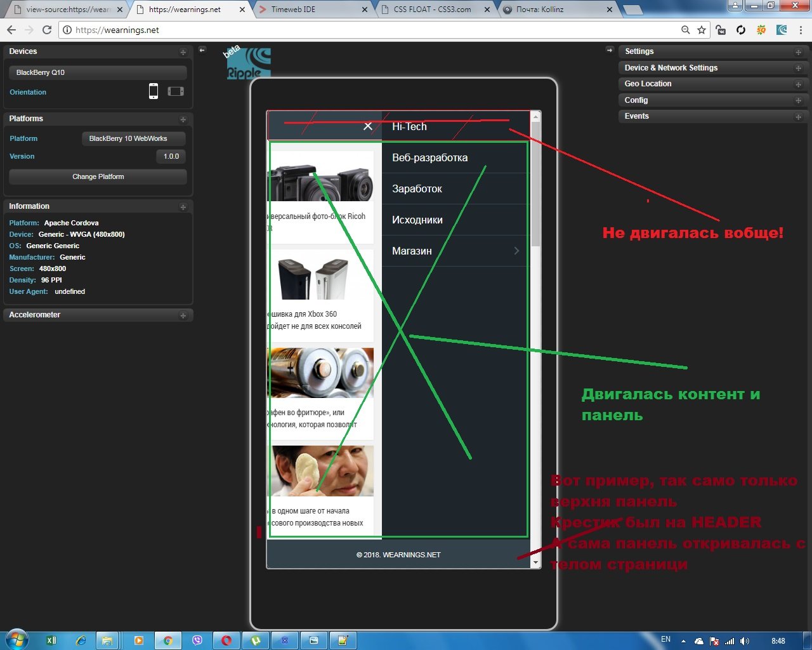Collapse right panels with arrow icon
This screenshot has height=650, width=812.
pyautogui.click(x=610, y=50)
